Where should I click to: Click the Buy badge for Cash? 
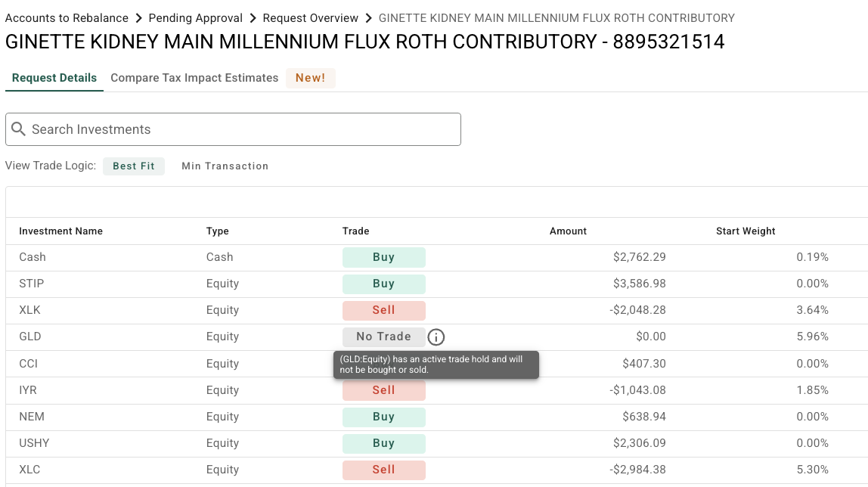click(383, 257)
